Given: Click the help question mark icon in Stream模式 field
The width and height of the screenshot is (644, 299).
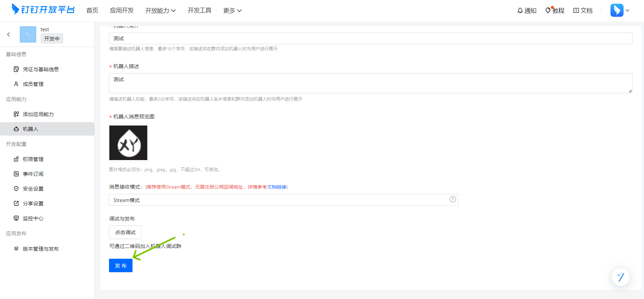Looking at the screenshot, I should 452,199.
